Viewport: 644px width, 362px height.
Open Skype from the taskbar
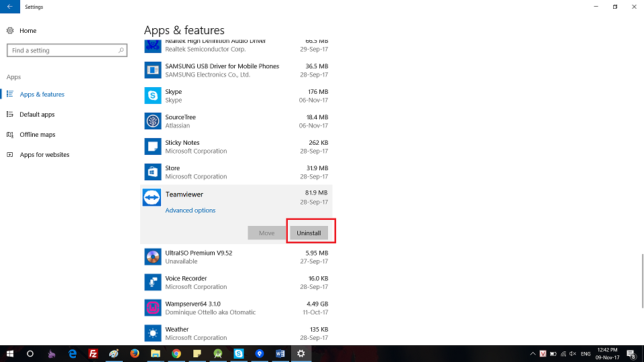point(239,354)
